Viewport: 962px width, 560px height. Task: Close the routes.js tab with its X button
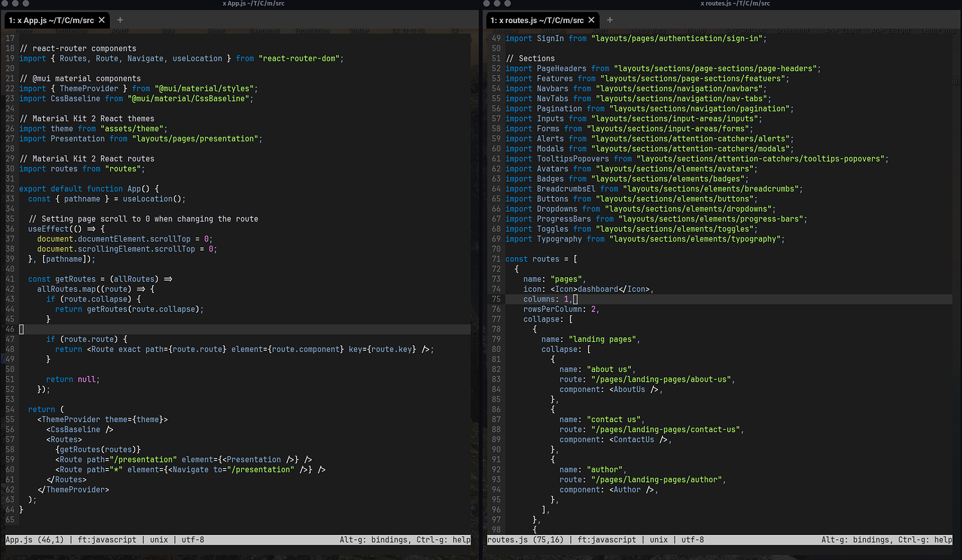(591, 20)
